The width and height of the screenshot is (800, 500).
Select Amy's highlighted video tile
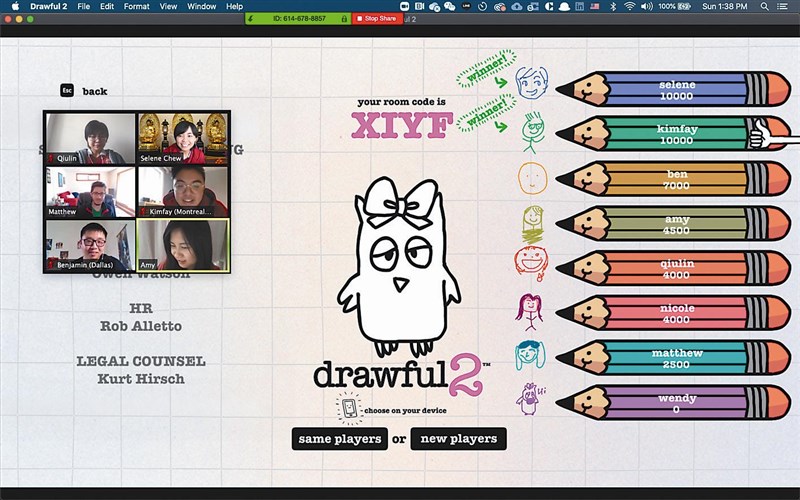click(x=183, y=244)
